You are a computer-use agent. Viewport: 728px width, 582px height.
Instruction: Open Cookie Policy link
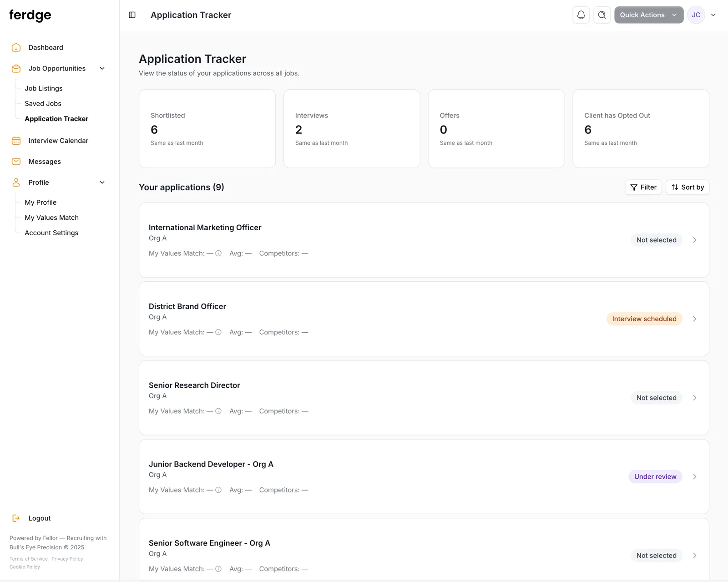tap(25, 567)
